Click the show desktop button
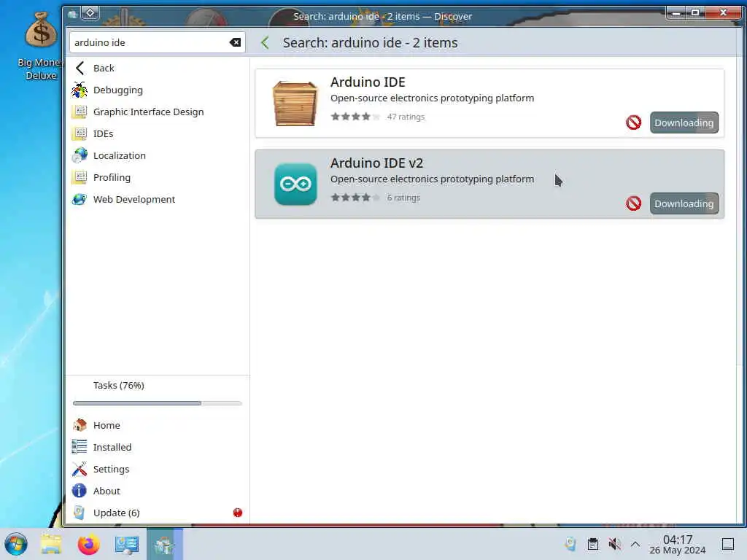This screenshot has width=747, height=560. [x=728, y=544]
